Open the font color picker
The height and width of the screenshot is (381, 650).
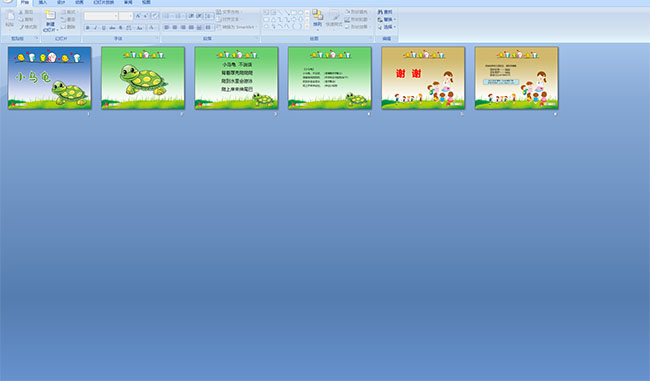coord(152,28)
